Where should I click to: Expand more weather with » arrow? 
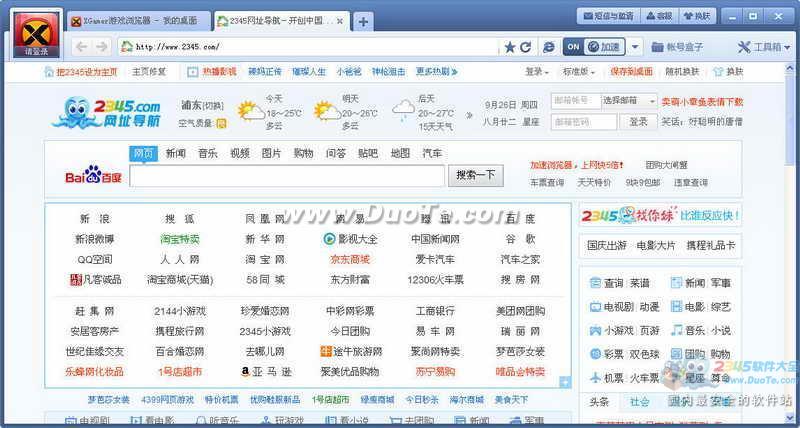469,115
